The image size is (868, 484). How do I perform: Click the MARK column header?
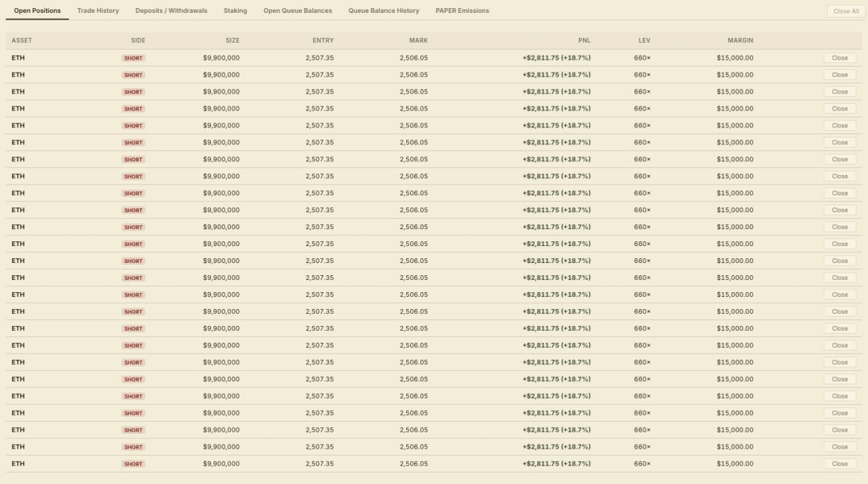pos(418,41)
